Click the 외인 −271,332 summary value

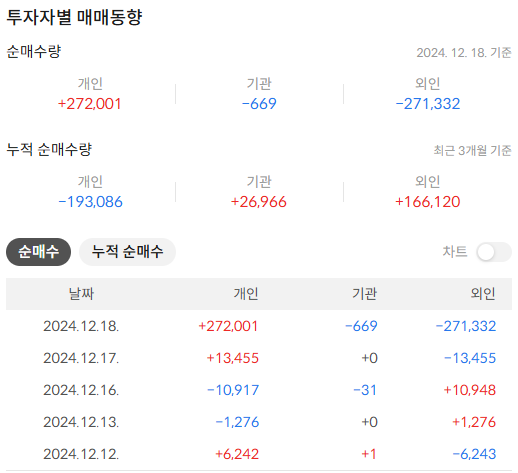pyautogui.click(x=428, y=104)
